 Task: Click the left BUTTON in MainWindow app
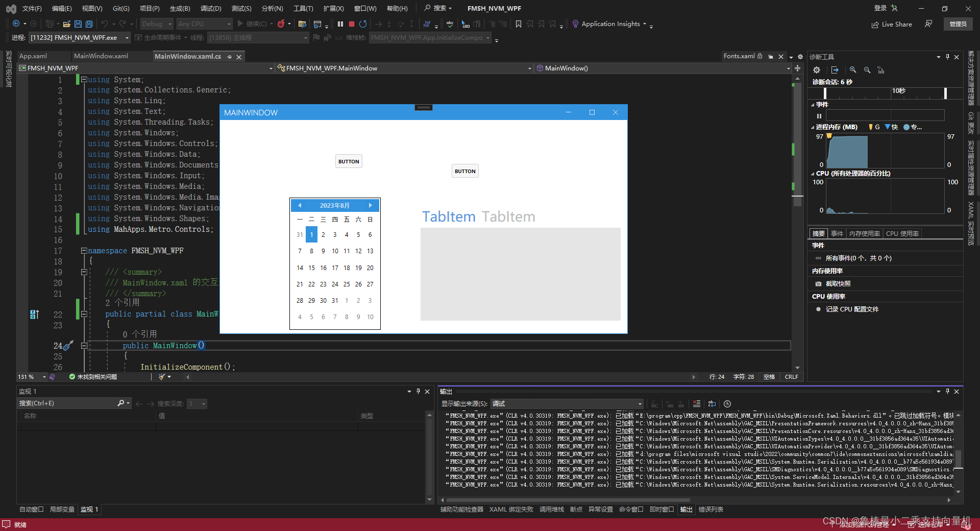[349, 161]
